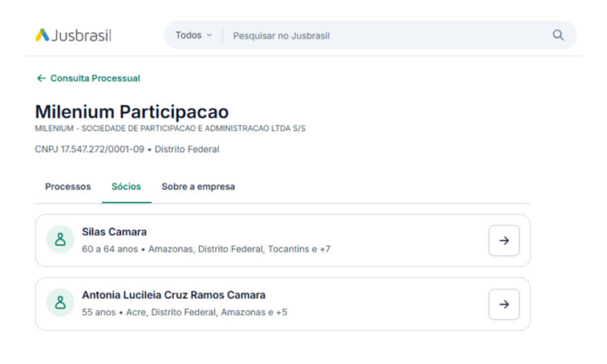
Task: Open the Todos search filter dropdown
Action: 194,35
